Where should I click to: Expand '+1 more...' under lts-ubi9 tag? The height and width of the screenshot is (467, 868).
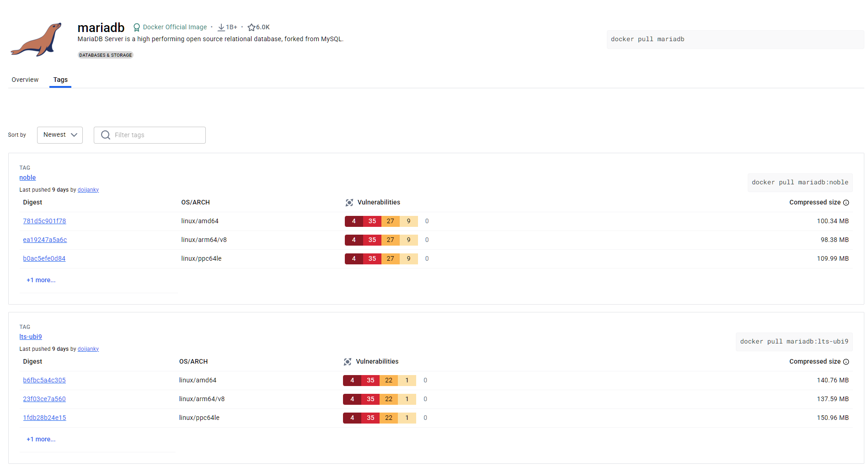(41, 439)
